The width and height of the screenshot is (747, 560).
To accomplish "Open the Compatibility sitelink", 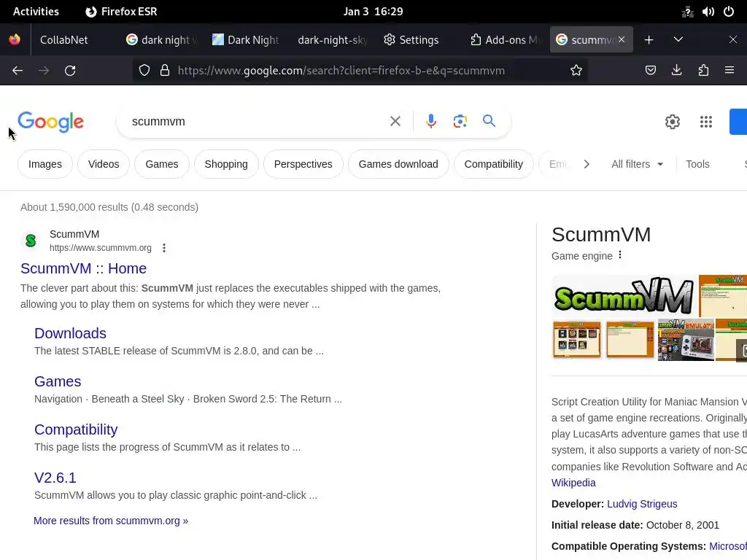I will 76,429.
